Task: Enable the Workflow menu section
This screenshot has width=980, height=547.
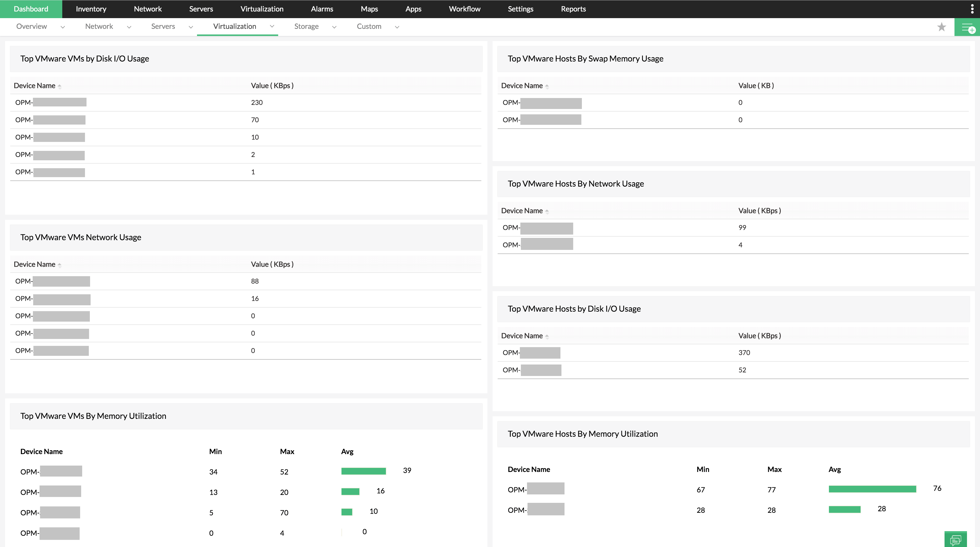Action: coord(465,9)
